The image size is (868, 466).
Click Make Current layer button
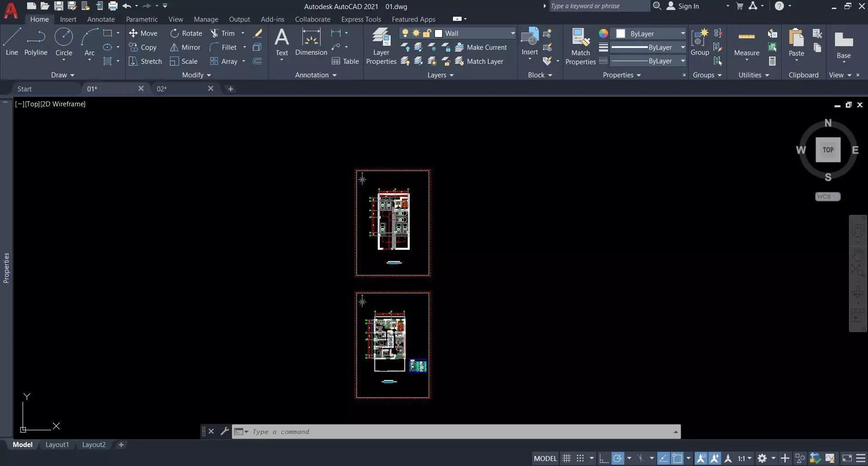point(481,47)
